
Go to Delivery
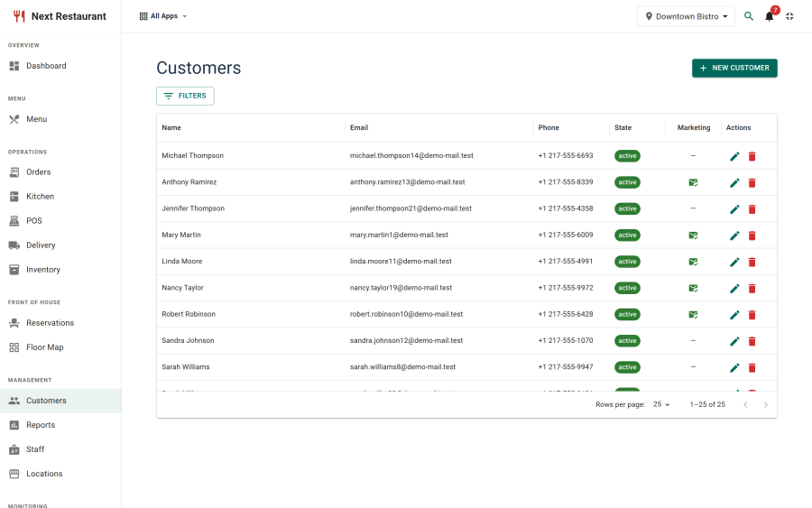tap(60, 245)
